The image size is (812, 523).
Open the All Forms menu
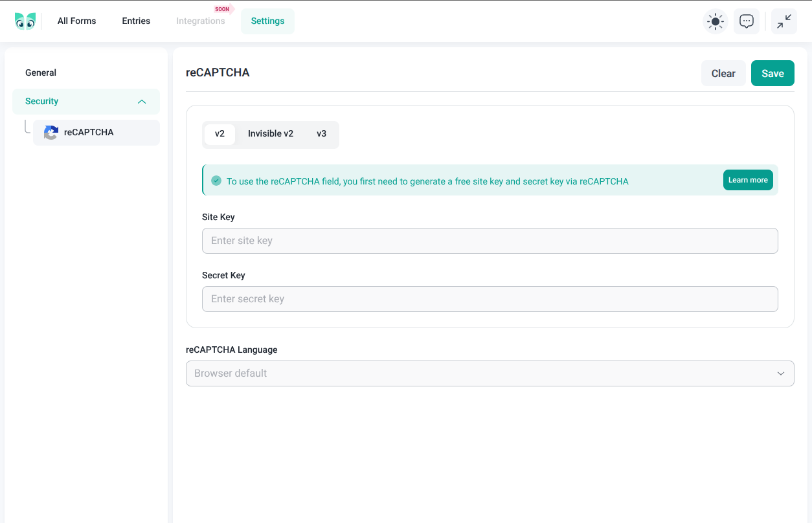coord(76,21)
